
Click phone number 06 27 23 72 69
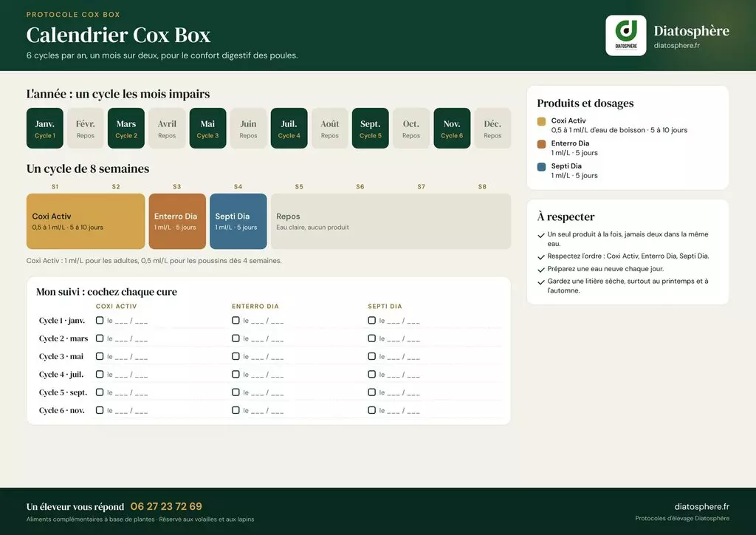click(x=166, y=506)
